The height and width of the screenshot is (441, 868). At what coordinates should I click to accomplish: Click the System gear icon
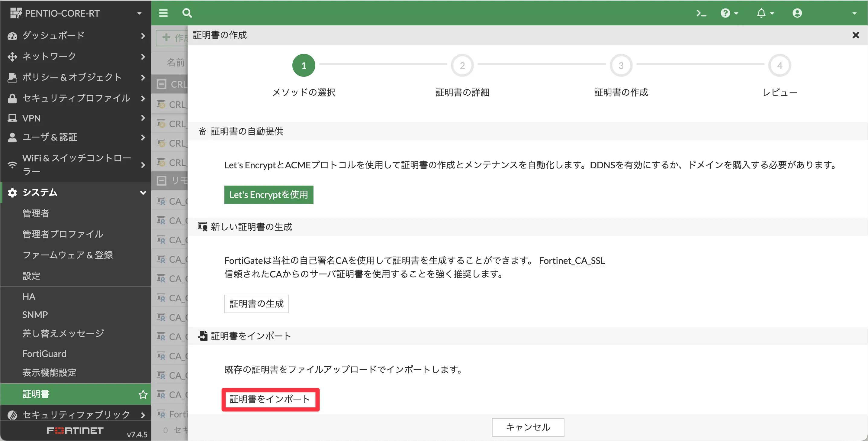[12, 193]
